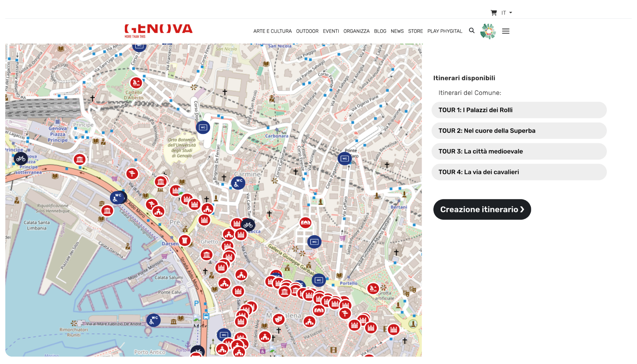Select PLAY PHYGITAL in navigation

point(445,31)
